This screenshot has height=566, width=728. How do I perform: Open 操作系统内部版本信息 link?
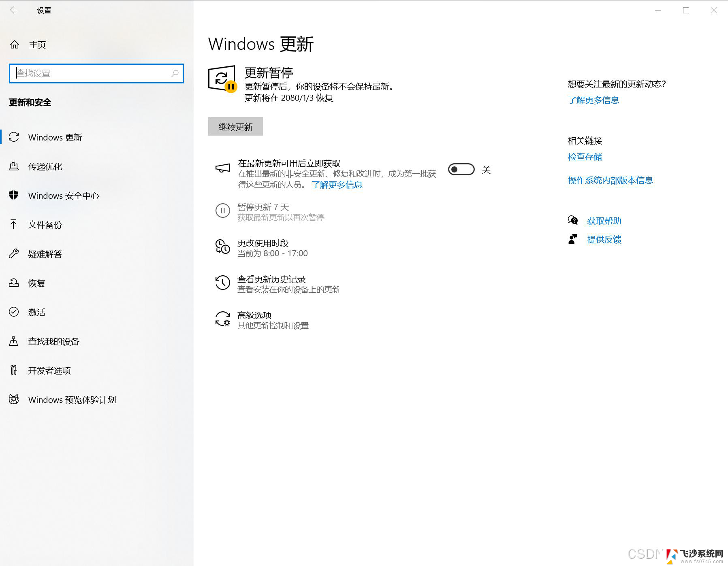pos(611,181)
